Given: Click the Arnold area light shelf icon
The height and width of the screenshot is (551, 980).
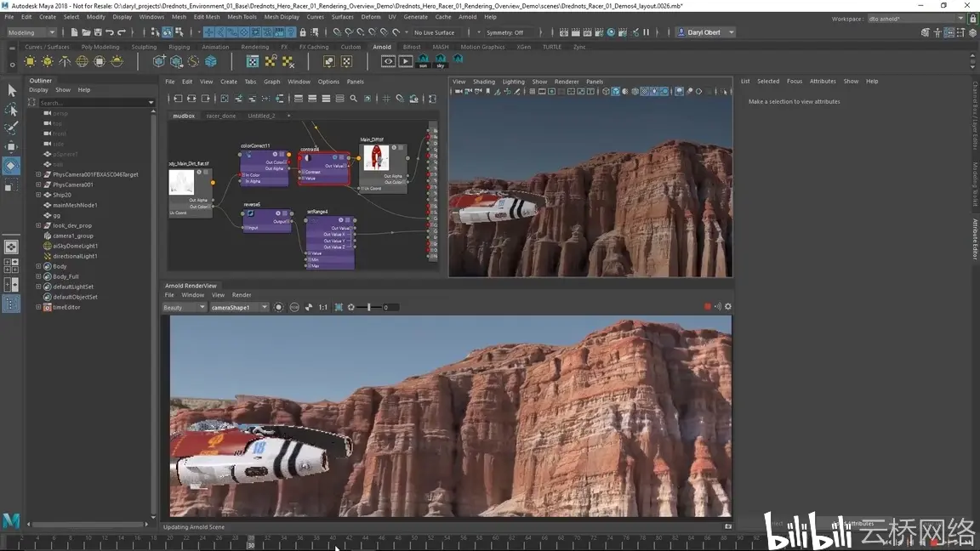Looking at the screenshot, I should [31, 61].
